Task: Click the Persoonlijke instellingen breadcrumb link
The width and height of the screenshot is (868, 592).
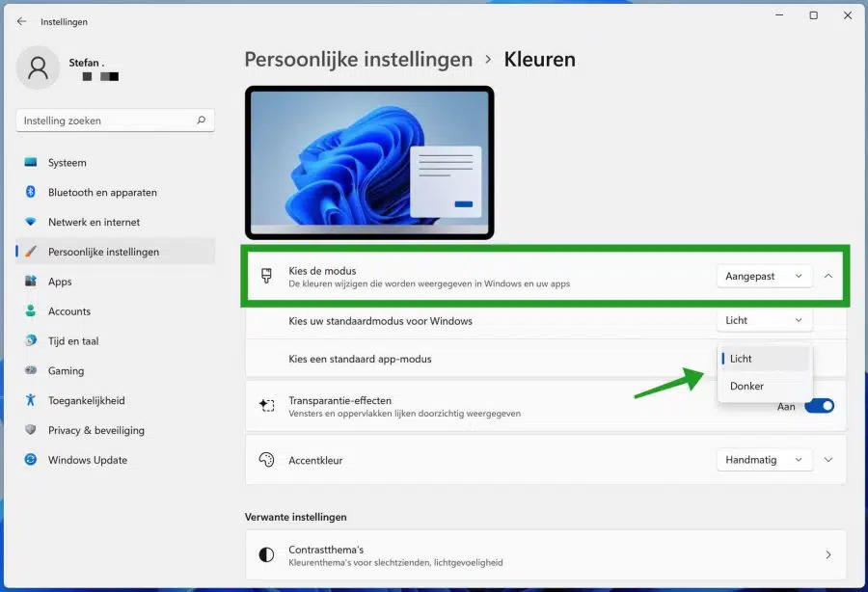Action: [x=358, y=60]
